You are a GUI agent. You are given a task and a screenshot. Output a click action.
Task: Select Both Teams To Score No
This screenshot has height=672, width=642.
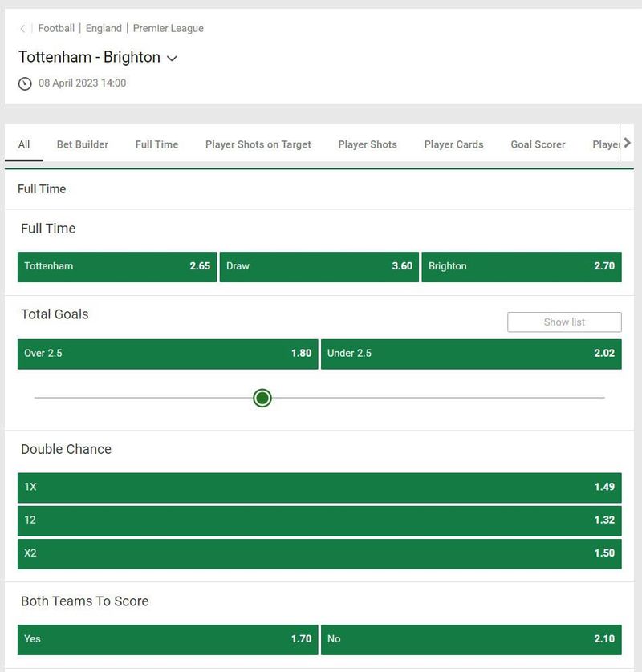tap(471, 639)
